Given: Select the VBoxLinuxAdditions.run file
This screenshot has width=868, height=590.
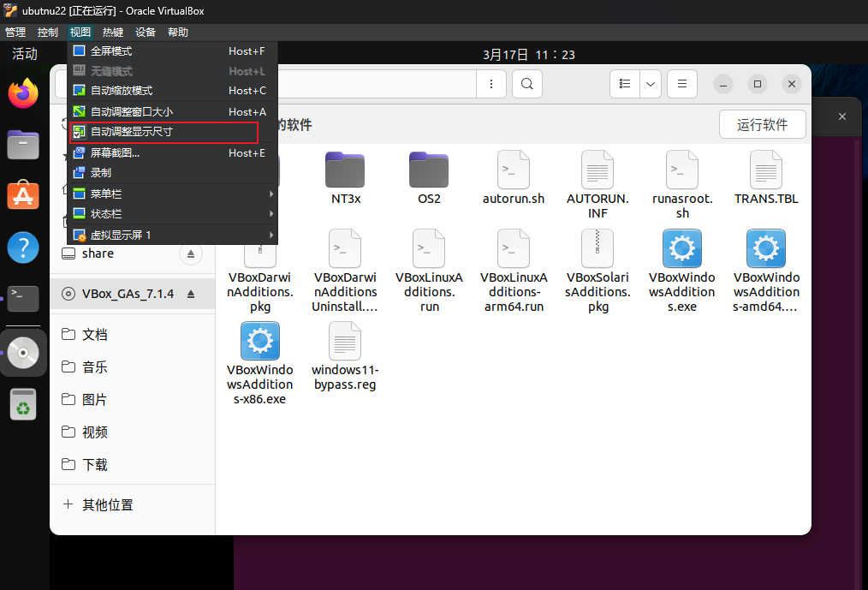Looking at the screenshot, I should [429, 271].
